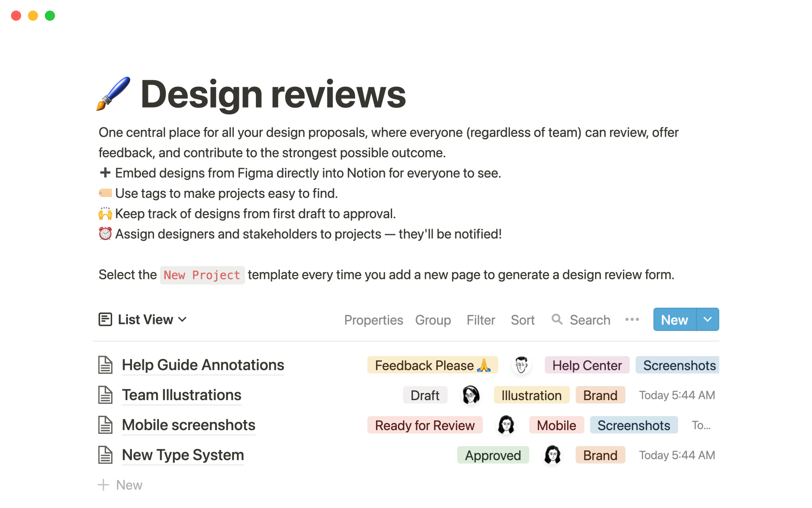Open the three-dots more options menu
The height and width of the screenshot is (508, 812).
point(632,320)
